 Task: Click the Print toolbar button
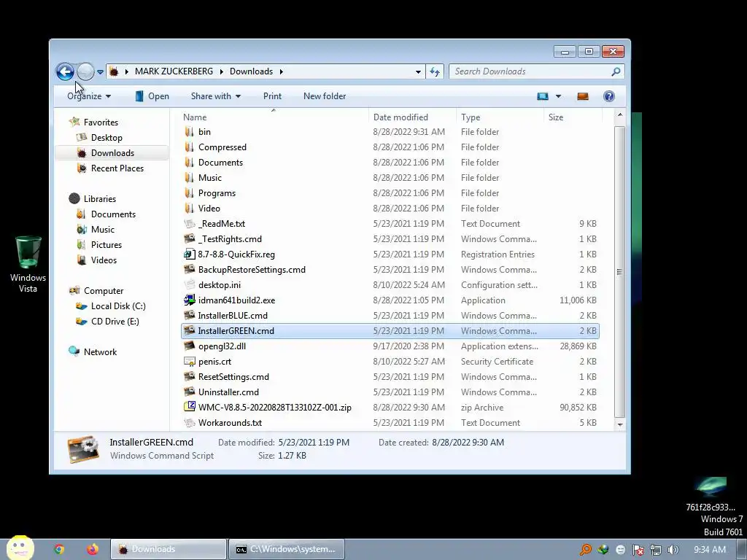(272, 96)
